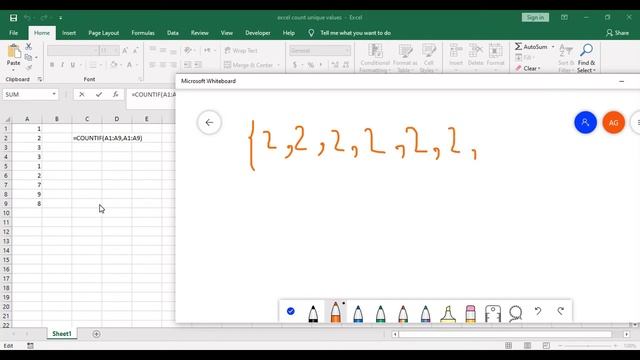This screenshot has height=360, width=640.
Task: Switch to the Insert tab
Action: click(69, 33)
